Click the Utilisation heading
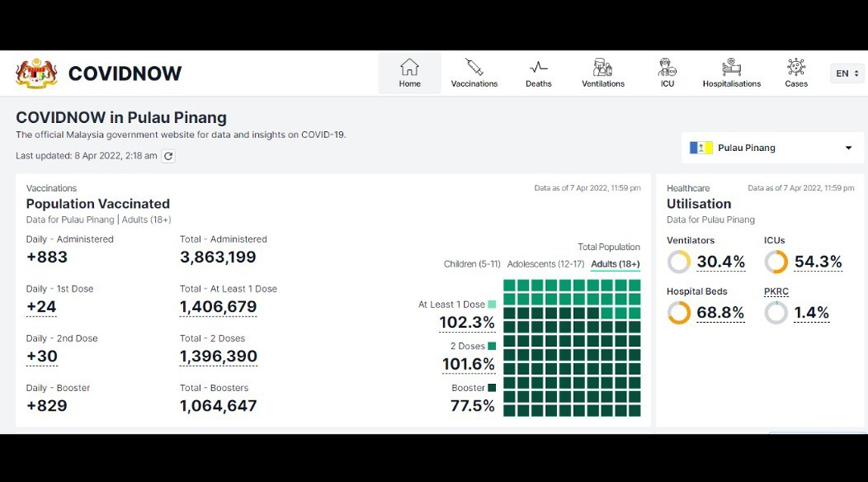The image size is (868, 482). (698, 204)
